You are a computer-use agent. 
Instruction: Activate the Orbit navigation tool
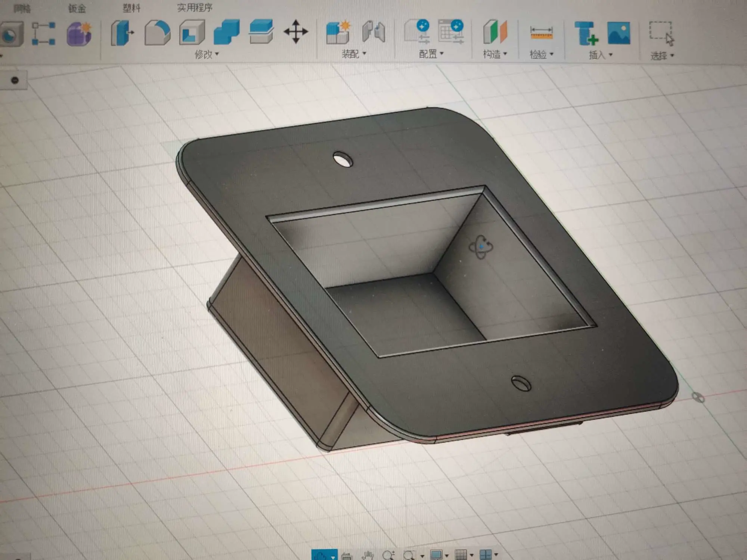pos(320,555)
